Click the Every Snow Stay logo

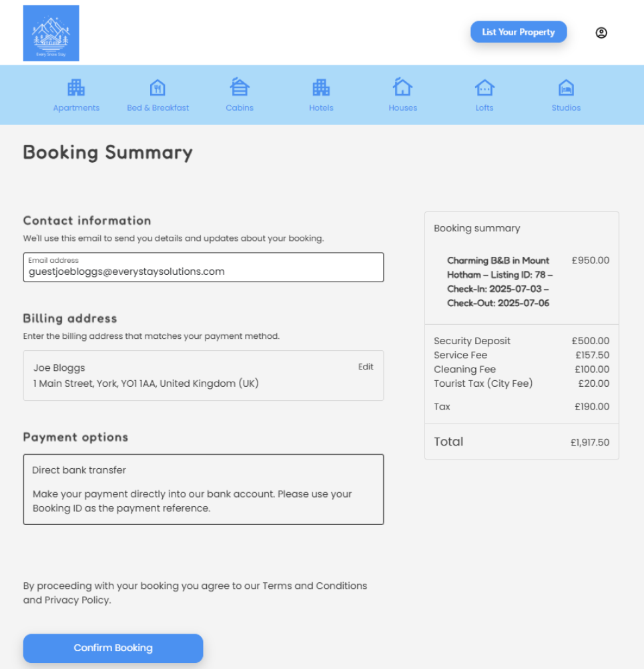(51, 33)
